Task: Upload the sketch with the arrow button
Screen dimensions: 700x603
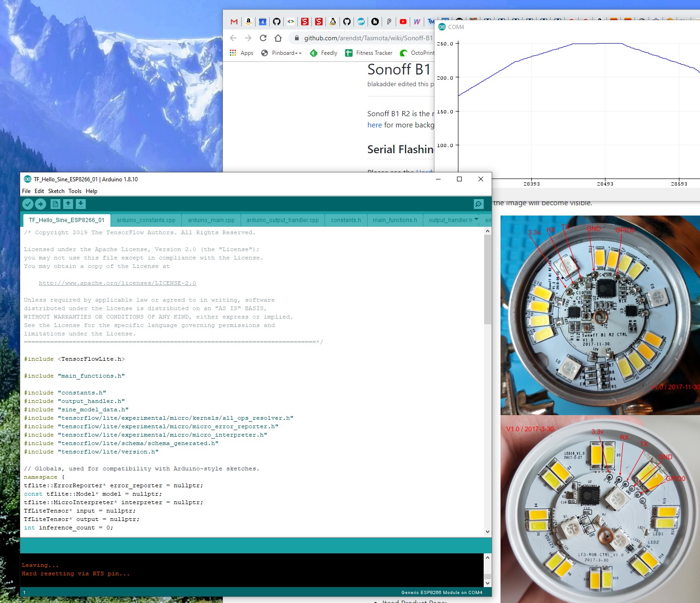Action: coord(41,204)
